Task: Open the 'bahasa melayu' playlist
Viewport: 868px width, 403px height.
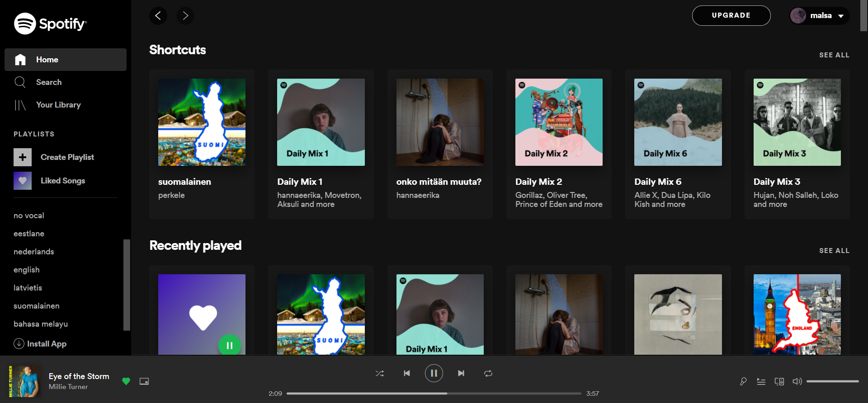Action: point(41,324)
